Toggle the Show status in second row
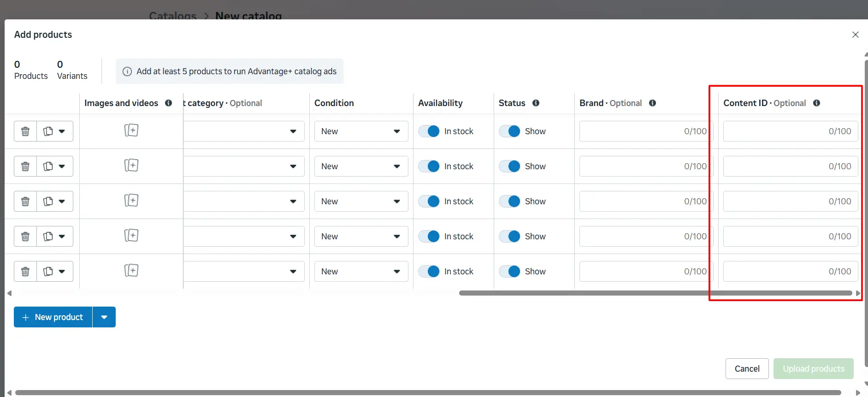The height and width of the screenshot is (397, 868). (509, 166)
